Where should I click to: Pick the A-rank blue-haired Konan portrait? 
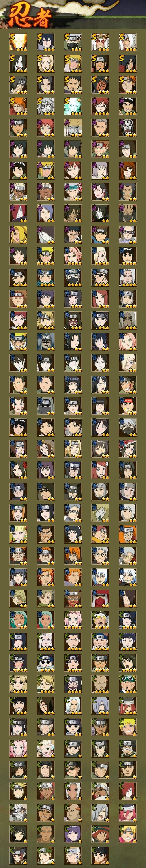[x=46, y=213]
